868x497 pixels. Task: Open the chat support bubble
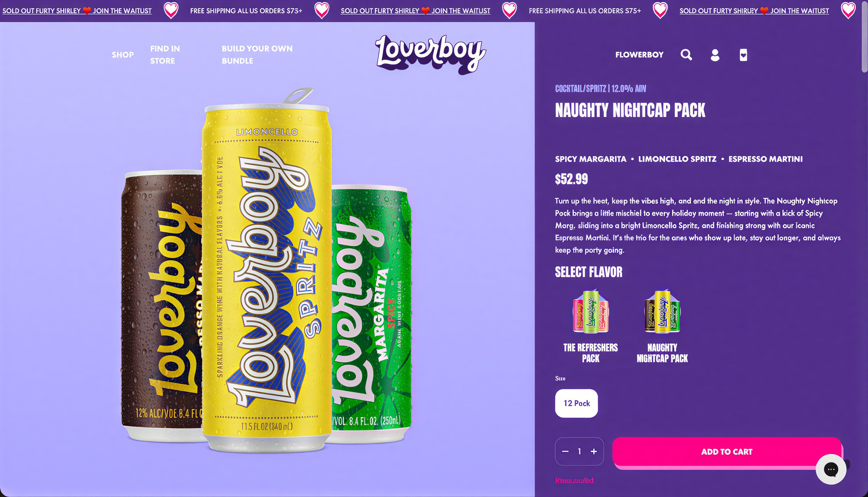pos(831,469)
